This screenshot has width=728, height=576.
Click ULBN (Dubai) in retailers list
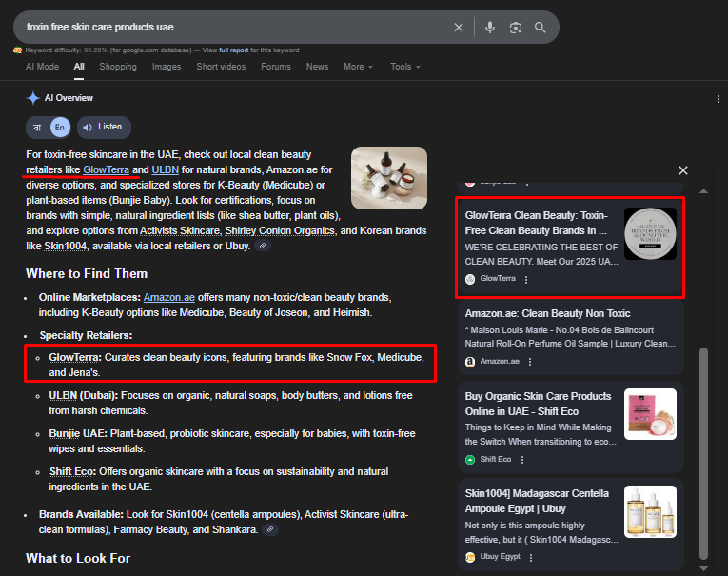pyautogui.click(x=83, y=395)
